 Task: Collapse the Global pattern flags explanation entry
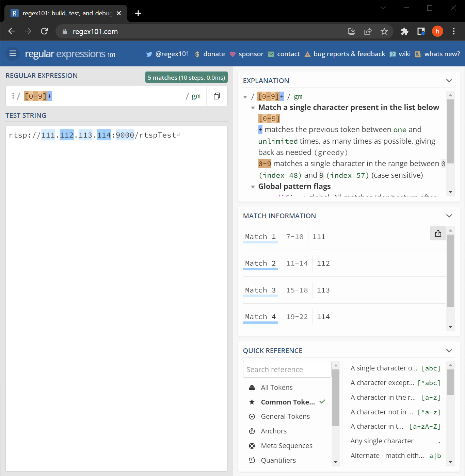pyautogui.click(x=253, y=187)
